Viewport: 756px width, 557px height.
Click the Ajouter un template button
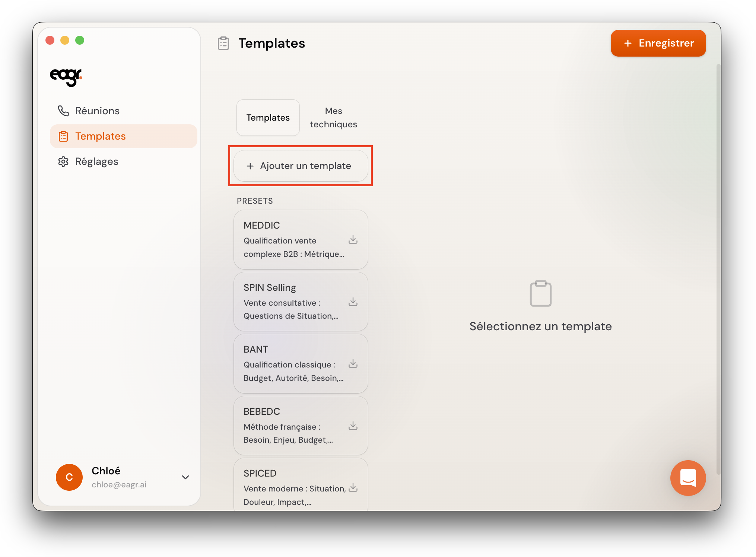pos(301,166)
